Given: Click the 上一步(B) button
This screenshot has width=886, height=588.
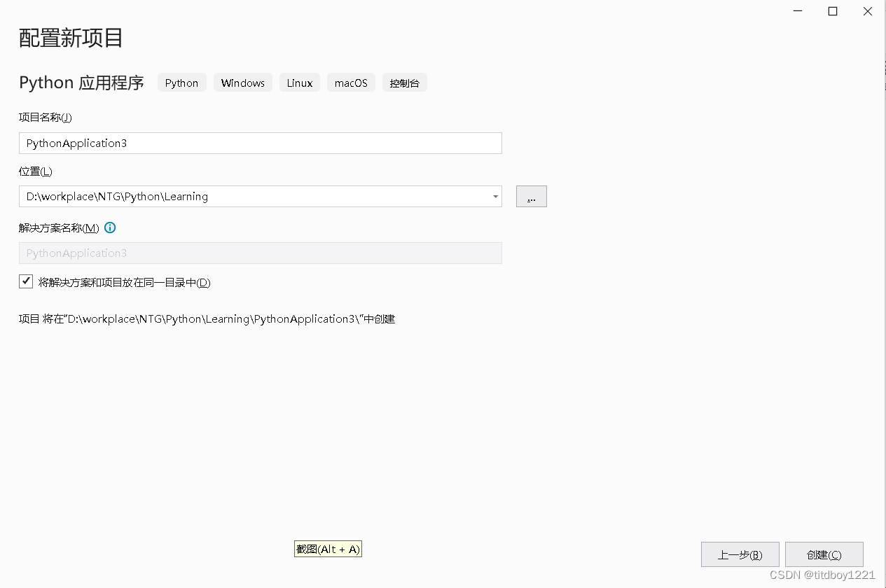Looking at the screenshot, I should click(x=740, y=554).
